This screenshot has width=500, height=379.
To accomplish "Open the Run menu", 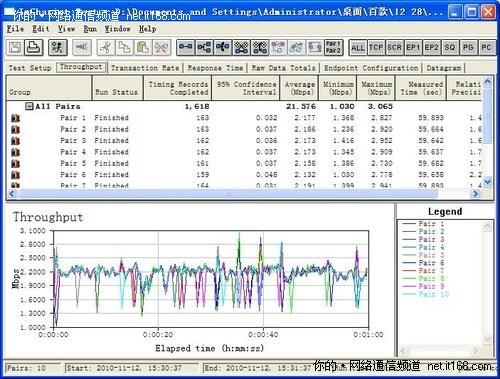I will tap(90, 29).
